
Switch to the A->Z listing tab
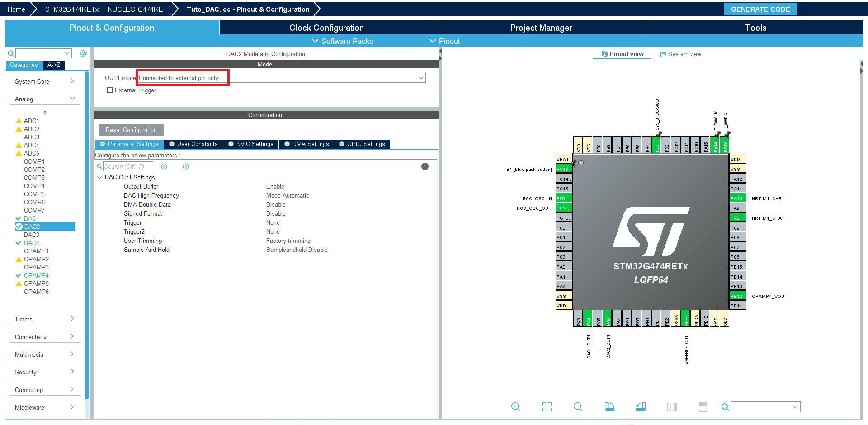coord(54,65)
